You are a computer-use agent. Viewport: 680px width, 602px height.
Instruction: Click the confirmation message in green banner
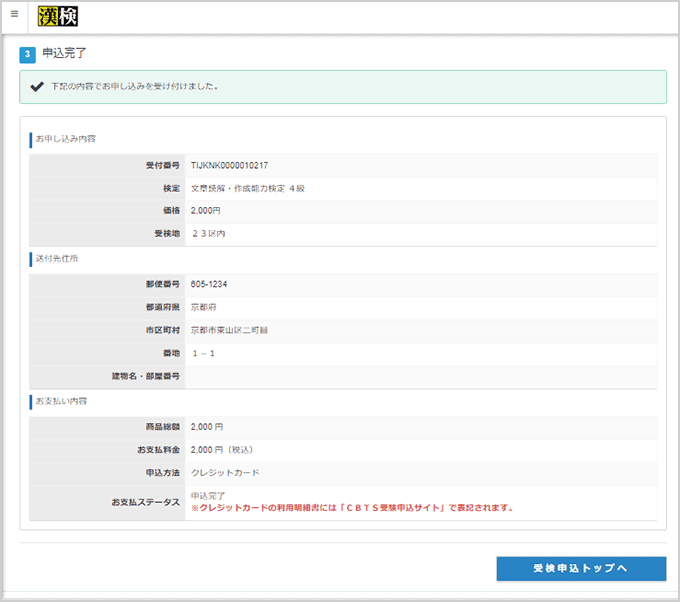[134, 86]
